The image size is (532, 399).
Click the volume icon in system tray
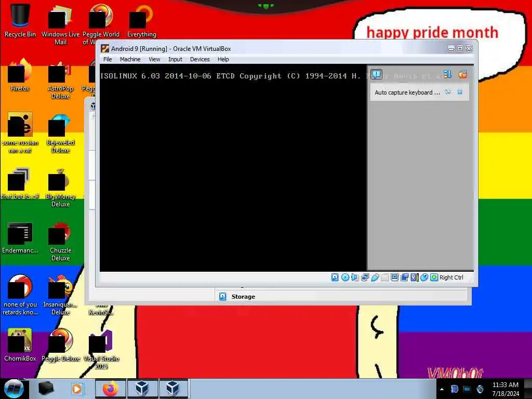coord(480,389)
